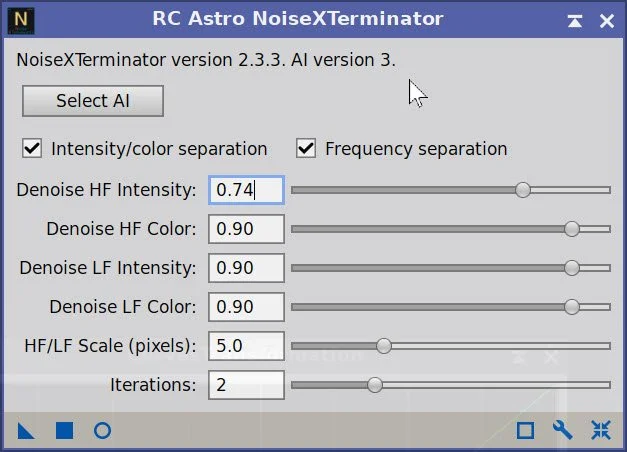Click the version text 'NoiseXTerminator version 2.3.3'
The height and width of the screenshot is (452, 627).
[x=150, y=60]
